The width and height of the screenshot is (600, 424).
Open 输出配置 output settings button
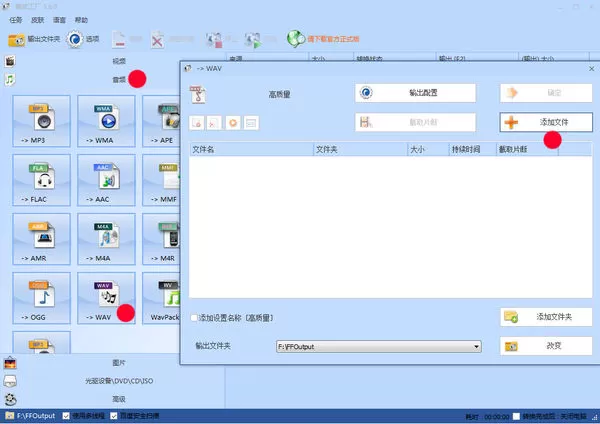[x=415, y=93]
